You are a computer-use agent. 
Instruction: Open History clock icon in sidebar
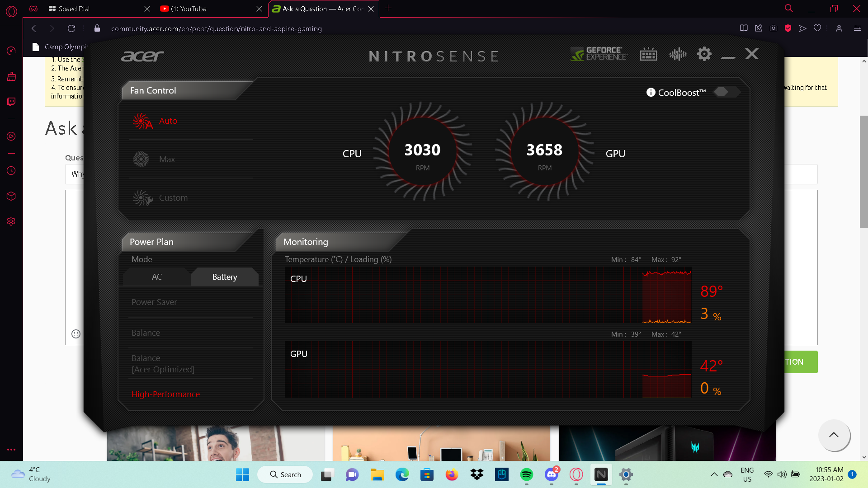(11, 171)
